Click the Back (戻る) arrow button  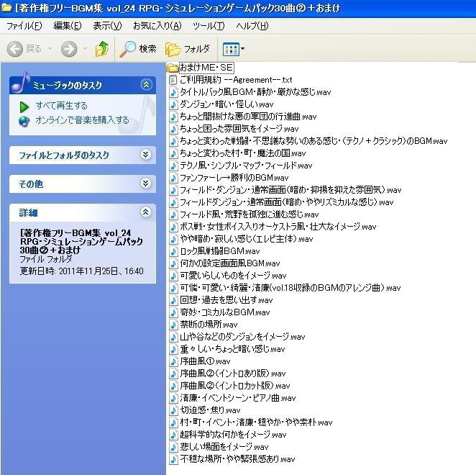point(15,49)
